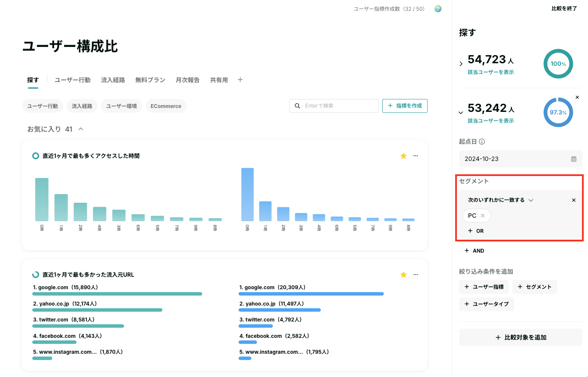
Task: Click 4. facebook.com (2,582人) entry
Action: 274,336
